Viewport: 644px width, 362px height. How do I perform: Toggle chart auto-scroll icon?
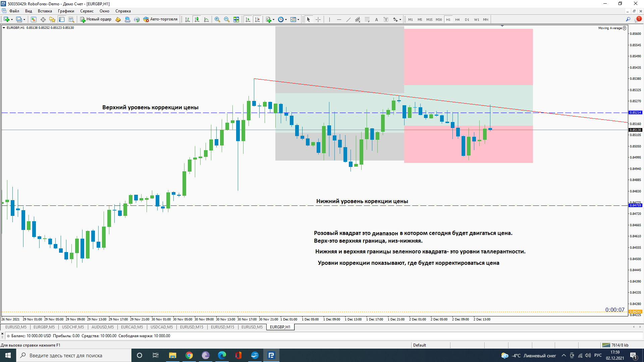pyautogui.click(x=248, y=19)
